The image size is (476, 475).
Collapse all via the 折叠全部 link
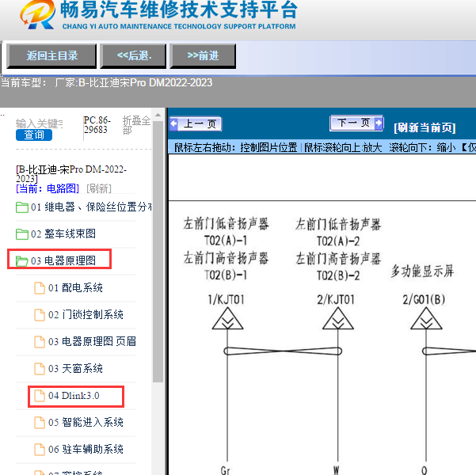pos(136,125)
